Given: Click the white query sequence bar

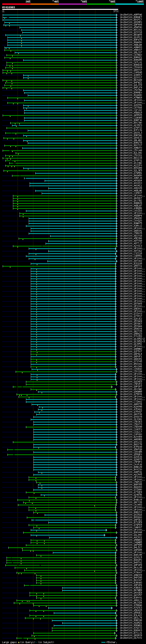Looking at the screenshot, I should (x=60, y=9).
